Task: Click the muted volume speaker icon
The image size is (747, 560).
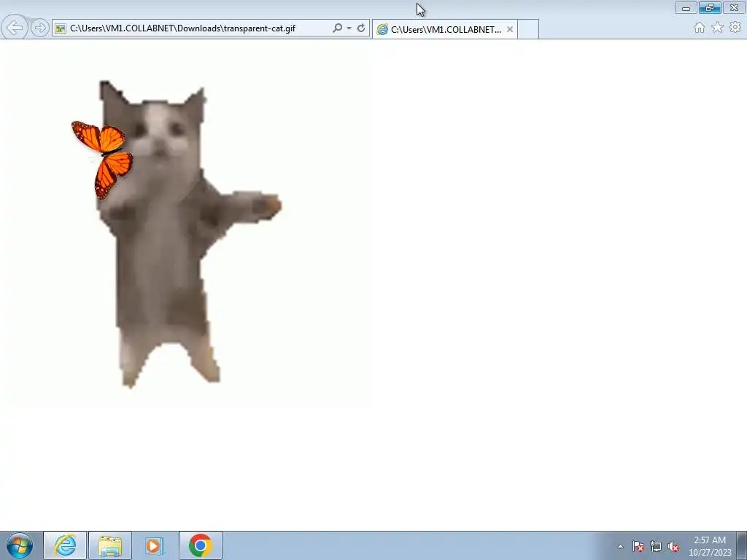Action: coord(673,546)
